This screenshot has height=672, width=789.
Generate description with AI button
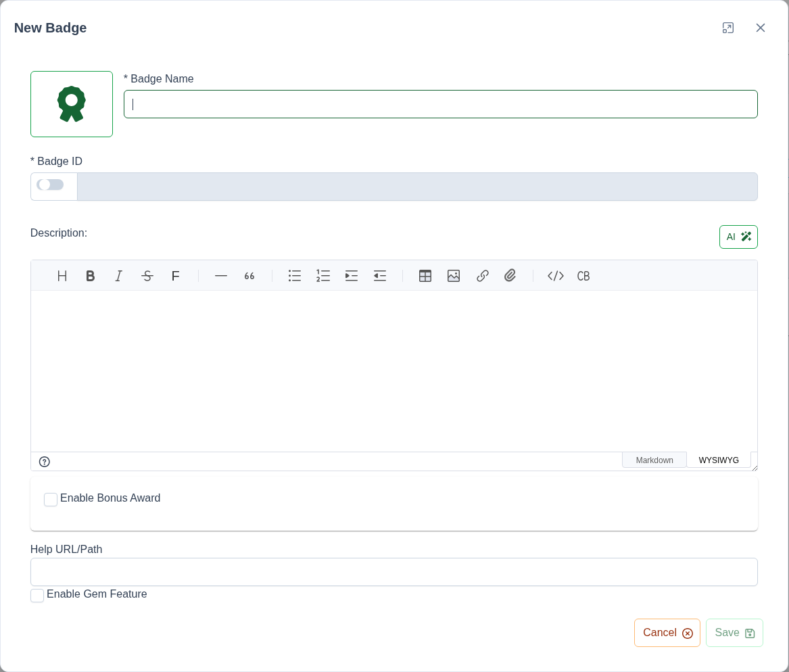738,237
